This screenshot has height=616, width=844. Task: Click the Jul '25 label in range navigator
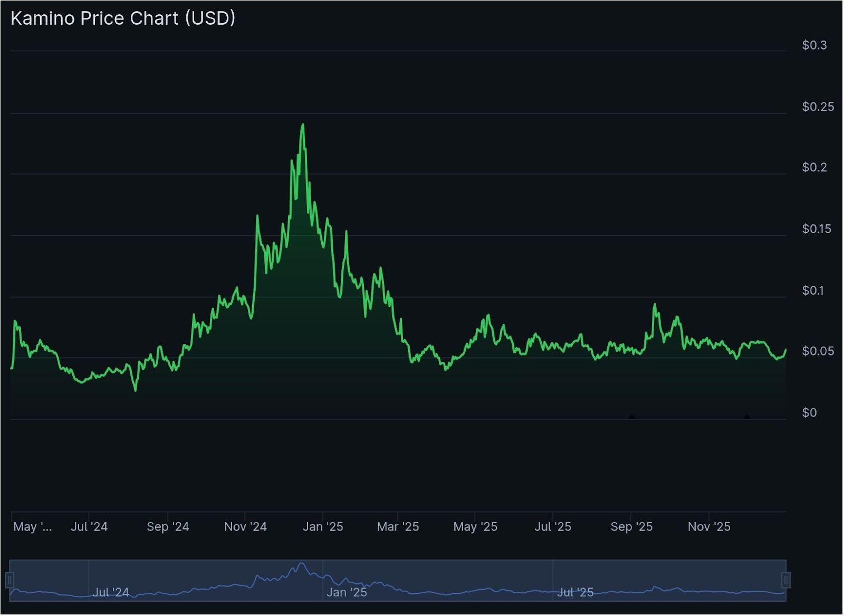576,593
